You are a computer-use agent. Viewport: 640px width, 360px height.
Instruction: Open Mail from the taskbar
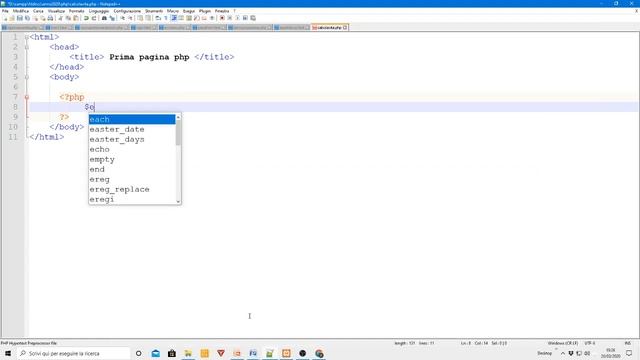click(x=156, y=353)
